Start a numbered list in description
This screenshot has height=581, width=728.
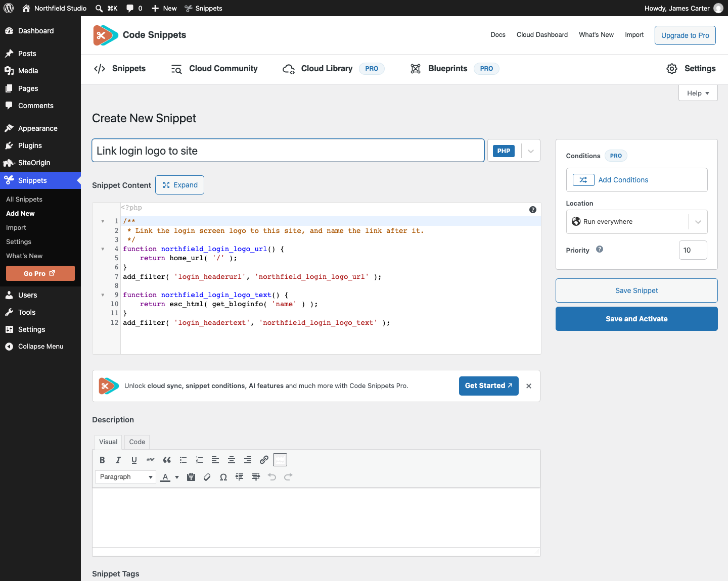(x=199, y=460)
